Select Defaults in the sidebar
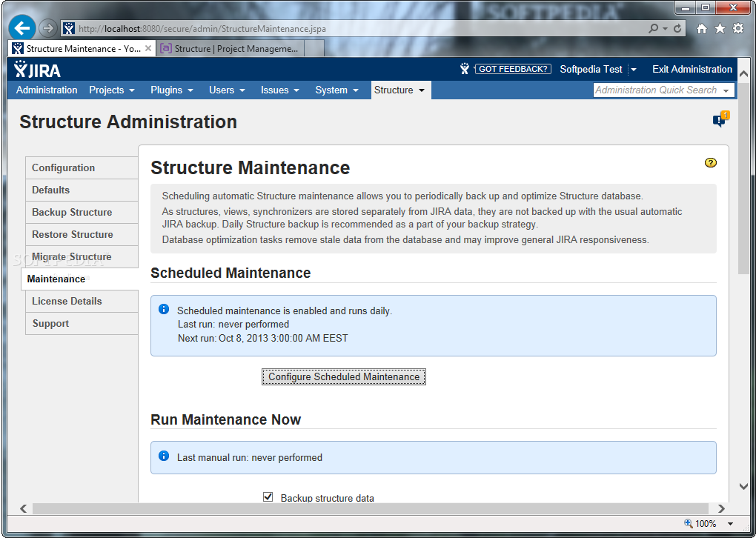This screenshot has height=538, width=756. coord(82,190)
